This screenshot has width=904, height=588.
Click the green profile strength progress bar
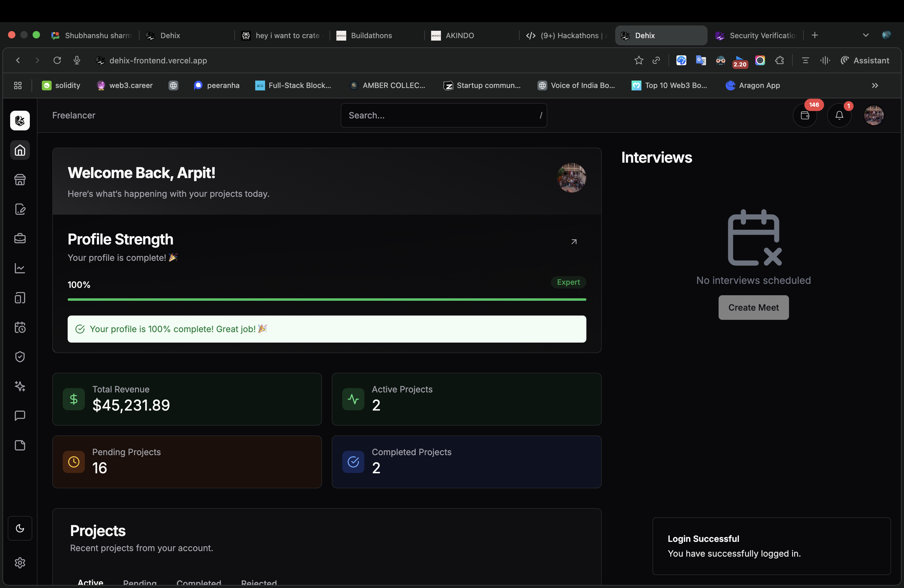(x=327, y=300)
